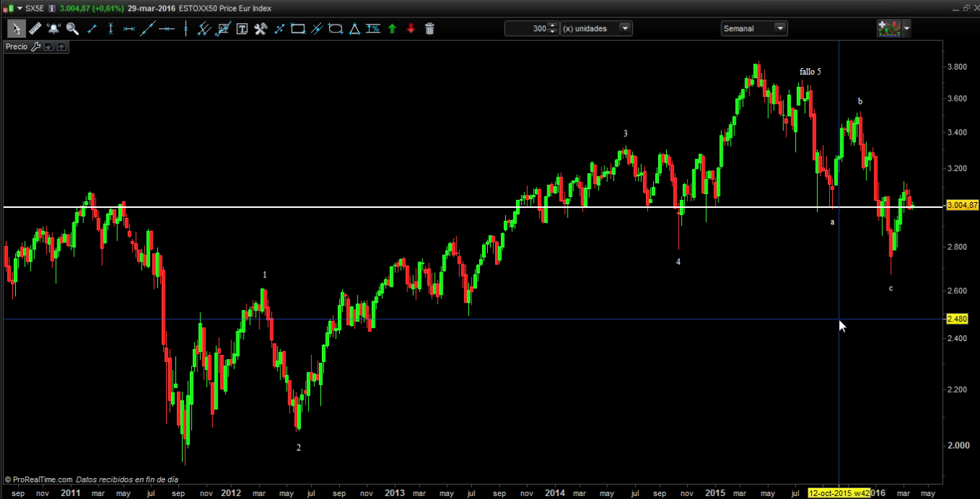Select the text annotation tool
The height and width of the screenshot is (499, 980).
click(241, 28)
